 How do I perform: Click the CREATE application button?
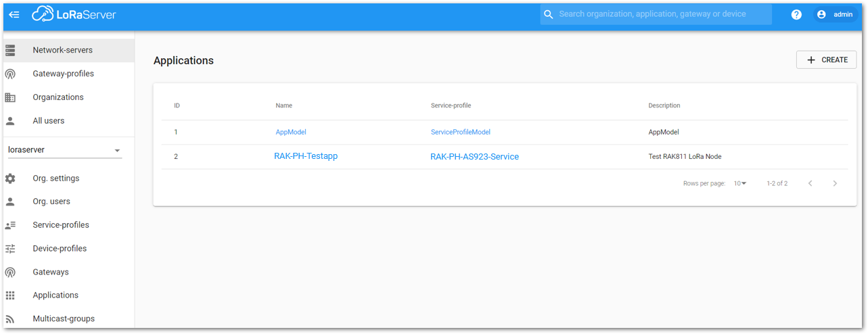(827, 60)
